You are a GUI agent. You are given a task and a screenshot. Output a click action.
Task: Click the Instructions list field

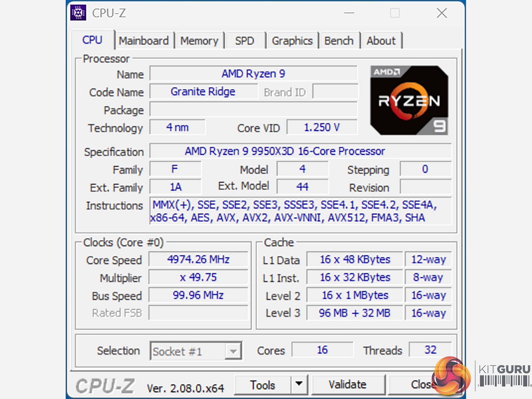[x=300, y=211]
